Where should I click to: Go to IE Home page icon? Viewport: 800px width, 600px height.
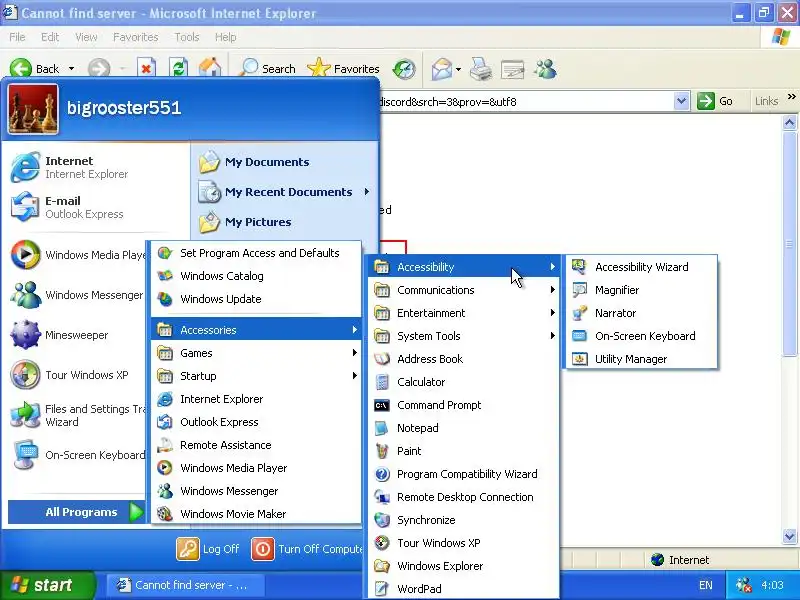coord(210,68)
